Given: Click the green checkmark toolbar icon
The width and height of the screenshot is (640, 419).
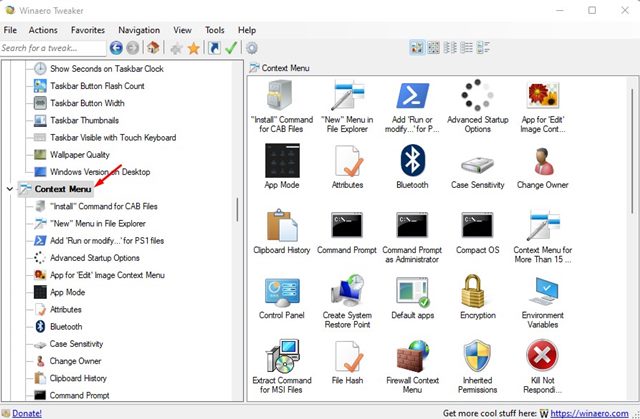Looking at the screenshot, I should (x=231, y=47).
